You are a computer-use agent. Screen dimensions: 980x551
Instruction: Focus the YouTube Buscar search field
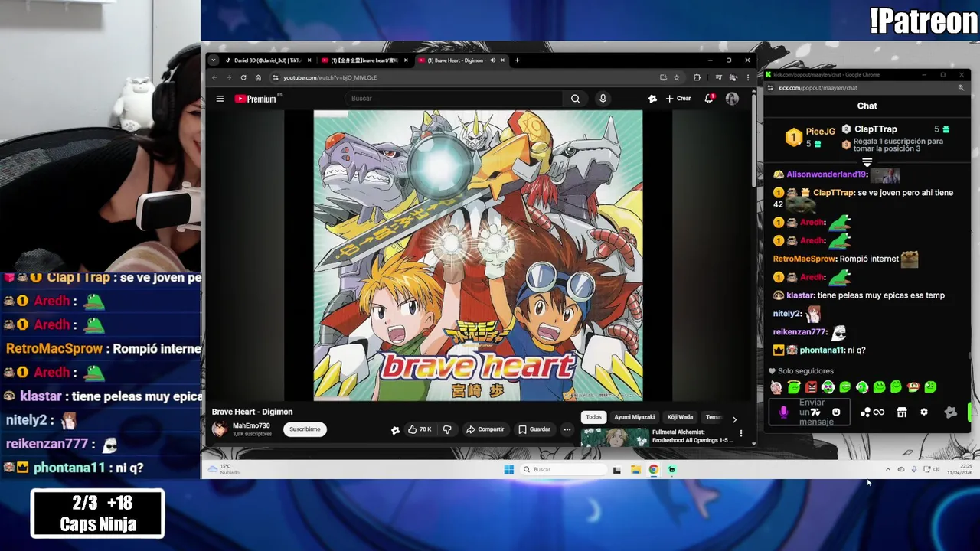[456, 99]
